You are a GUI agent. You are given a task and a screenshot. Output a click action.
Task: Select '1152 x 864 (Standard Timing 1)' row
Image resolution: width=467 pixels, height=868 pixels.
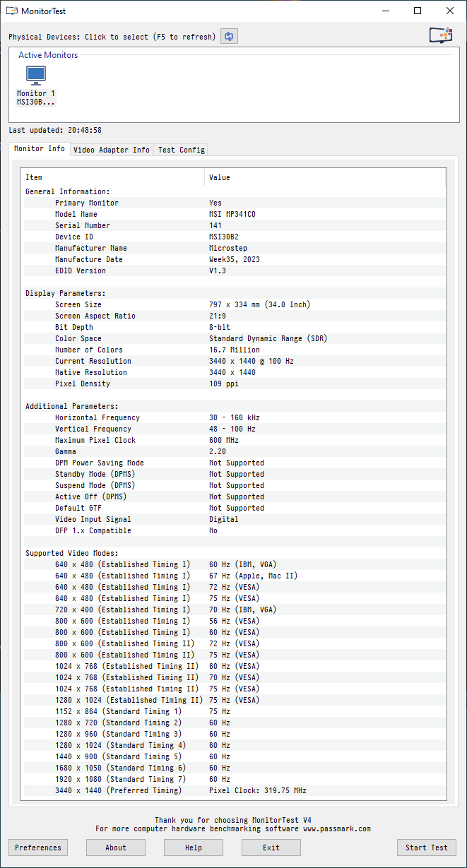[234, 711]
